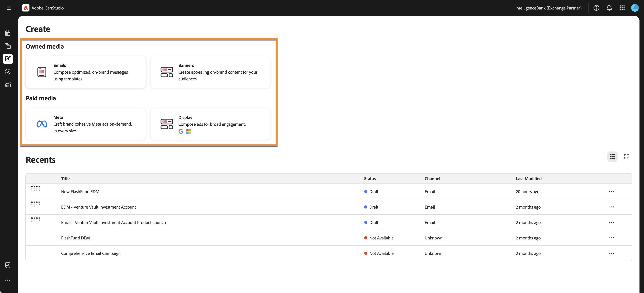Open the help question mark icon

596,8
